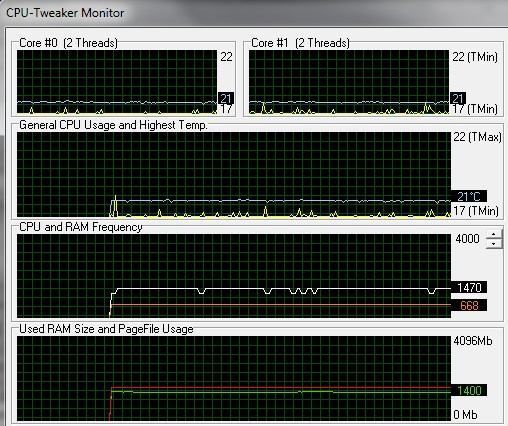Click the 22 (TMax) label
The width and height of the screenshot is (508, 426).
tap(477, 137)
